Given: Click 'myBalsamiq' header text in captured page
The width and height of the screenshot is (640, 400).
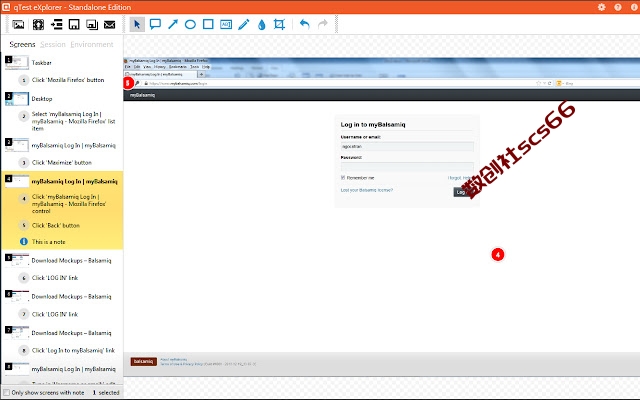Looking at the screenshot, I should (x=142, y=95).
